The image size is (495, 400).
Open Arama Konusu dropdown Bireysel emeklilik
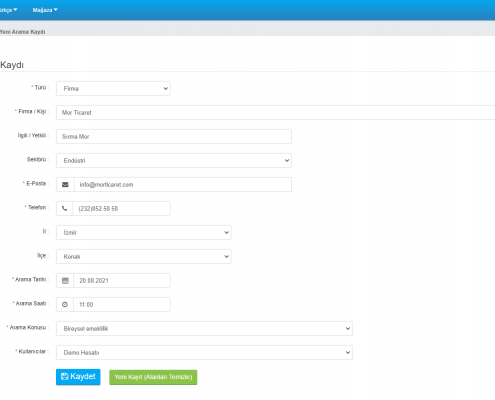204,329
